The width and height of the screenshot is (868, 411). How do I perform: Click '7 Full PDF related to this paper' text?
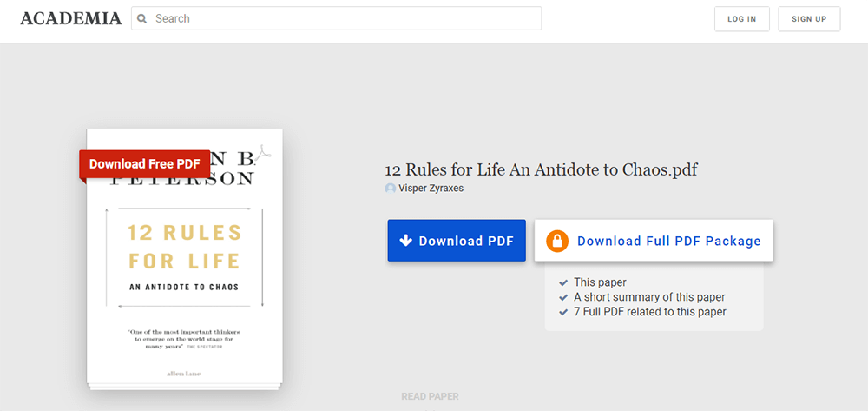[x=649, y=312]
